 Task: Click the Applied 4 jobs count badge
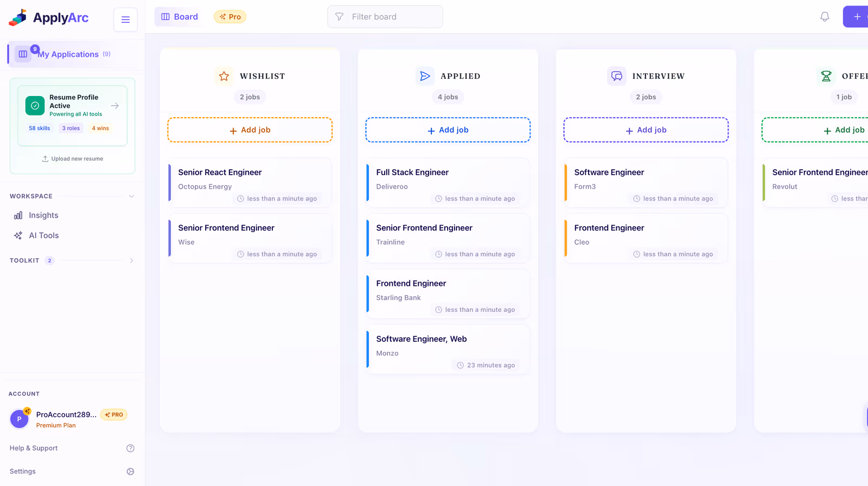click(448, 97)
